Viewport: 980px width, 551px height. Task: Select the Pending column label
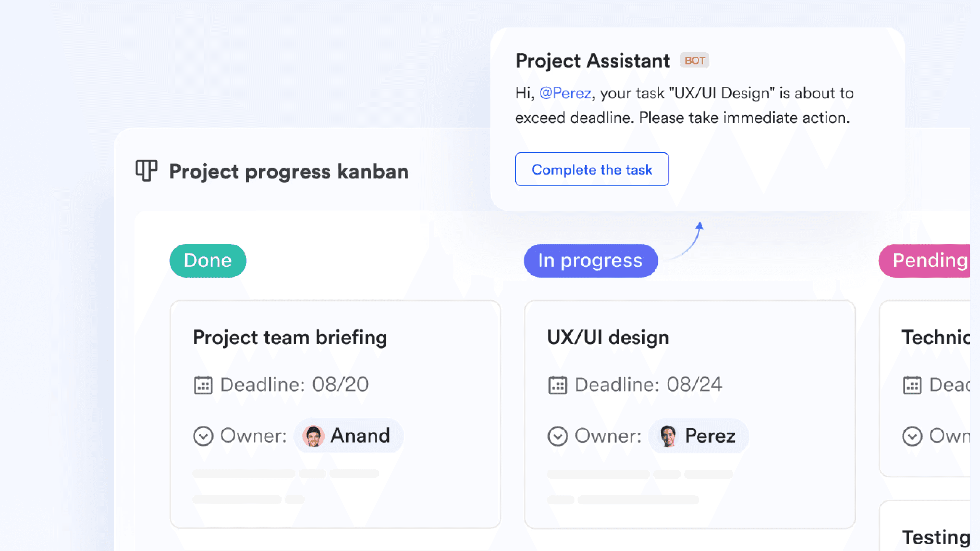[x=924, y=261]
